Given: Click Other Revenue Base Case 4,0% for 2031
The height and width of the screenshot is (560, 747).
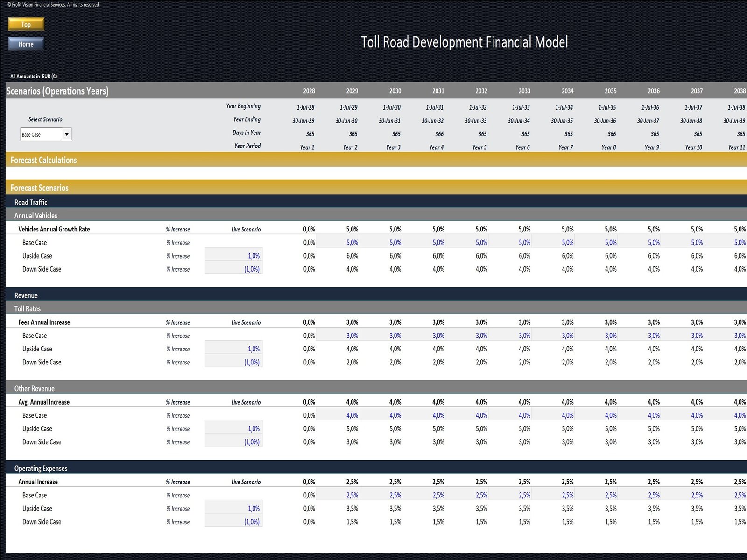Looking at the screenshot, I should coord(438,415).
